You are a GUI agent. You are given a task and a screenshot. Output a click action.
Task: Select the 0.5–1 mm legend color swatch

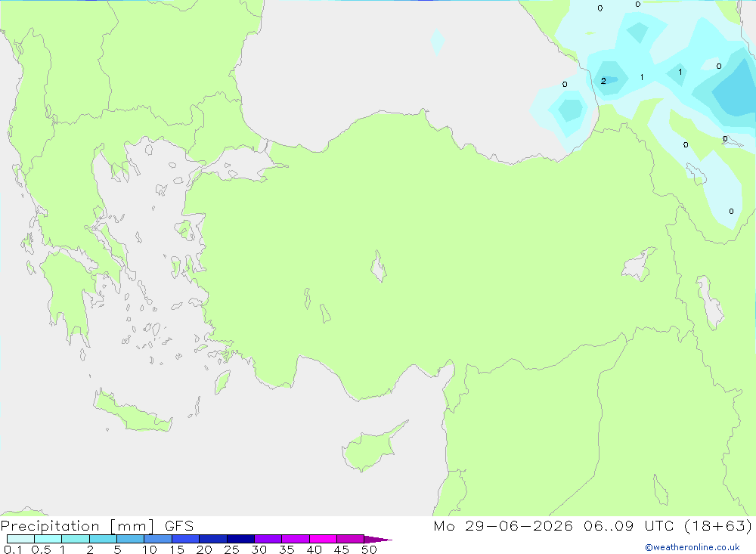coord(48,539)
